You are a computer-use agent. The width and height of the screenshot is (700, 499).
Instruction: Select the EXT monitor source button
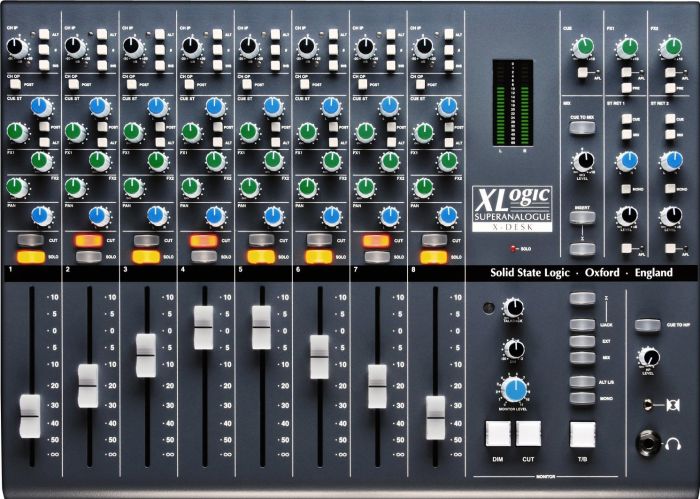point(582,341)
